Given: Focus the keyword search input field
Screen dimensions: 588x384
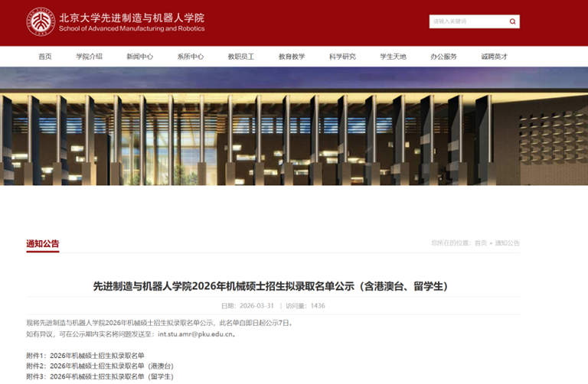Looking at the screenshot, I should [x=467, y=21].
